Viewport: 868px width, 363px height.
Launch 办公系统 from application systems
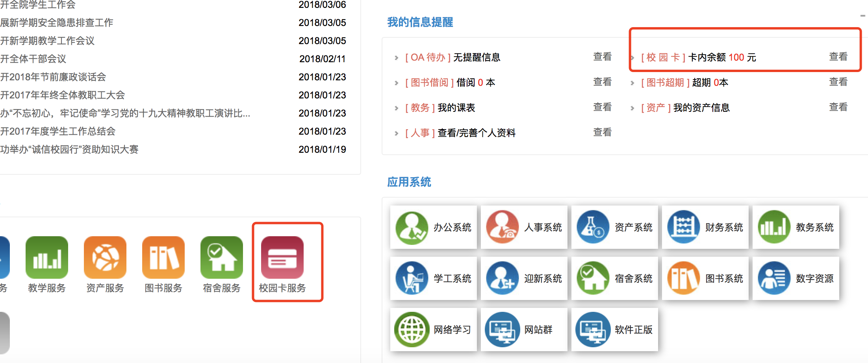click(433, 227)
